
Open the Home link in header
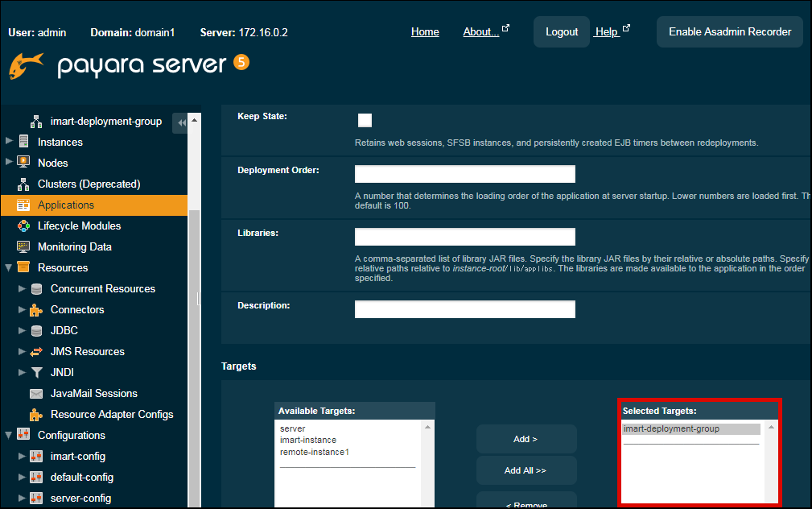[425, 31]
